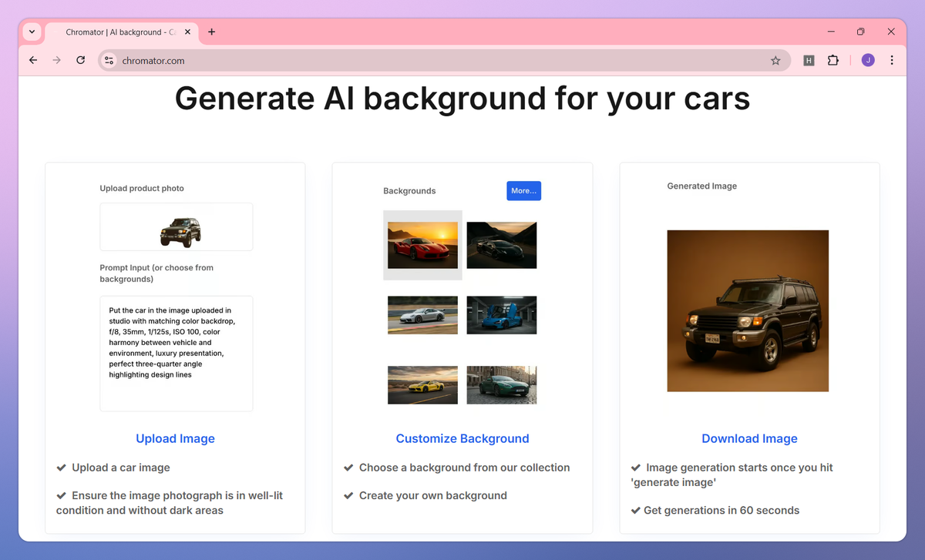Open the Chrome three-dot menu
925x560 pixels.
point(892,60)
